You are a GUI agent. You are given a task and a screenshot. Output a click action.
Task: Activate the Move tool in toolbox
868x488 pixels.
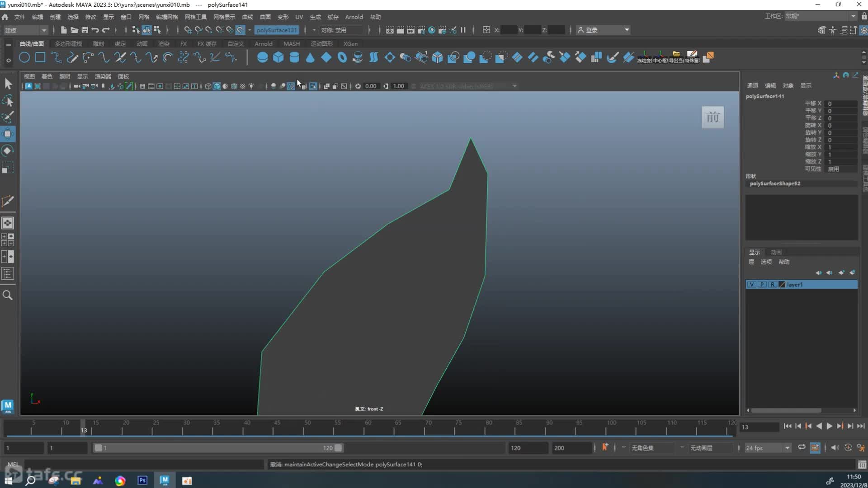pyautogui.click(x=8, y=134)
